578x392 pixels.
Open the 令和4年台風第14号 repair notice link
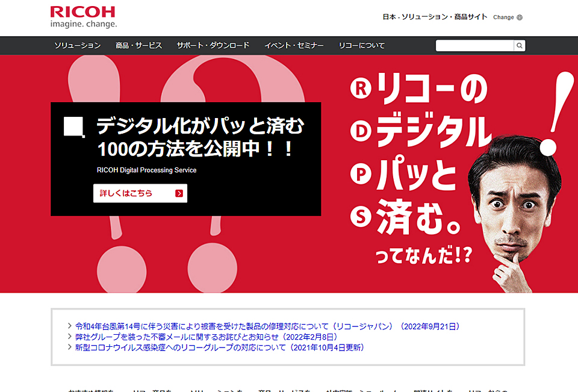(x=267, y=326)
